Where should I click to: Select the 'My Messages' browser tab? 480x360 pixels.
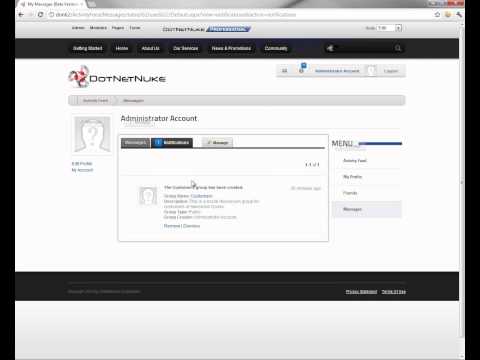point(53,4)
